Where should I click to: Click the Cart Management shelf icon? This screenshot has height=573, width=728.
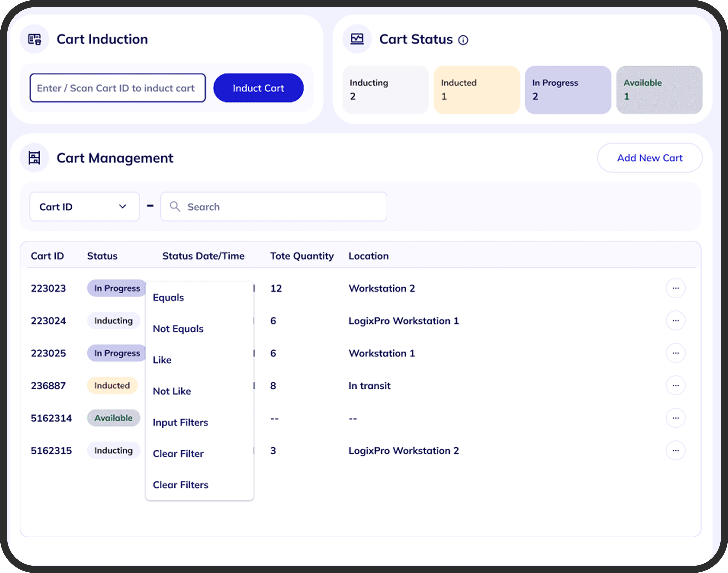[x=35, y=158]
